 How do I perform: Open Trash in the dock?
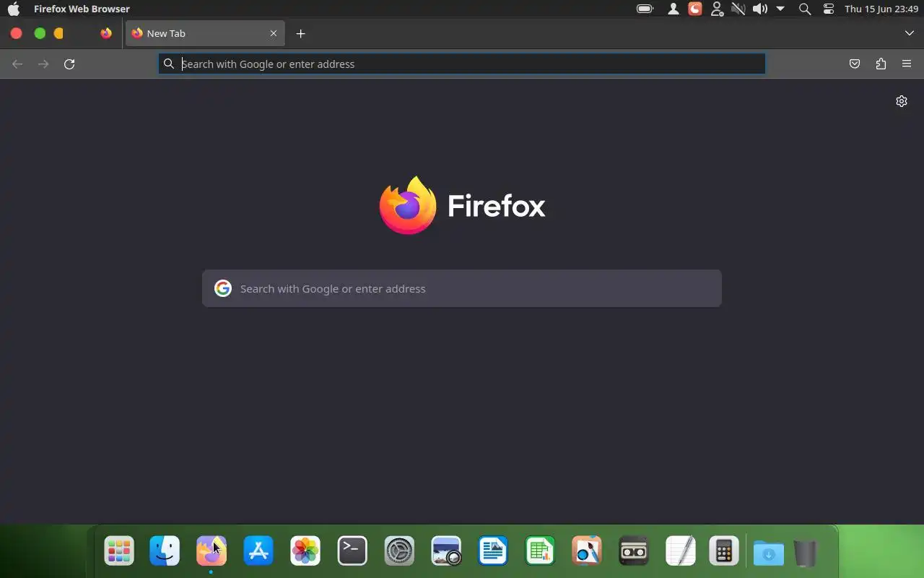click(806, 553)
